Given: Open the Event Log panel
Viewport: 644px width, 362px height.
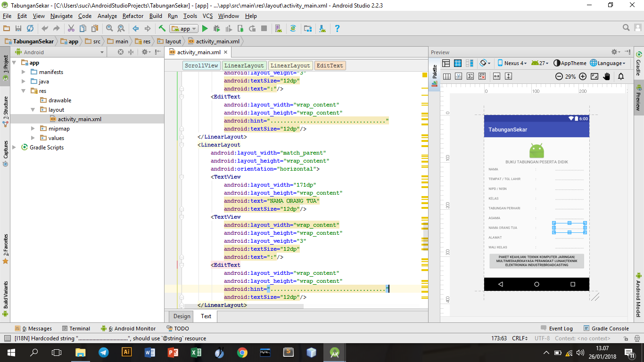Looking at the screenshot, I should click(x=557, y=329).
